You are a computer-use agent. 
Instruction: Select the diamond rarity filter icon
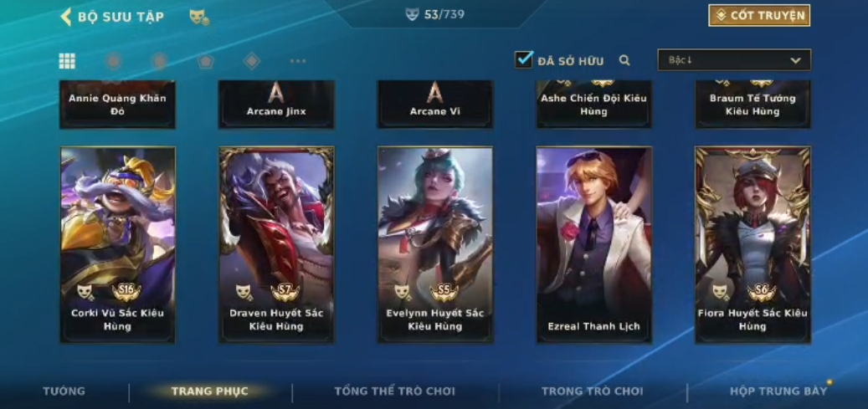point(252,61)
